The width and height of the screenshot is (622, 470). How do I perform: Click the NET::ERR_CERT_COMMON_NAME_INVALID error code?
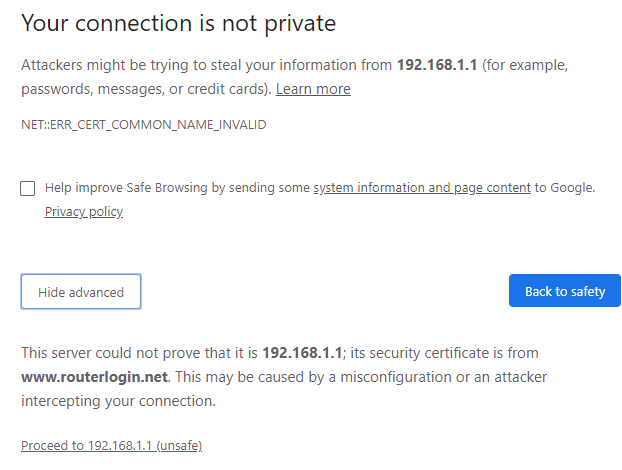click(144, 125)
